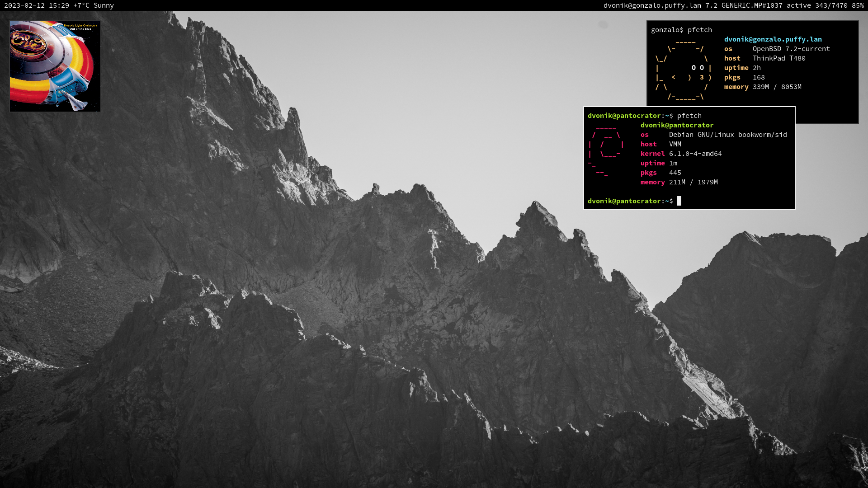868x488 pixels.
Task: Click dvonik@gonzalo.puffy.lan in status bar
Action: click(652, 5)
